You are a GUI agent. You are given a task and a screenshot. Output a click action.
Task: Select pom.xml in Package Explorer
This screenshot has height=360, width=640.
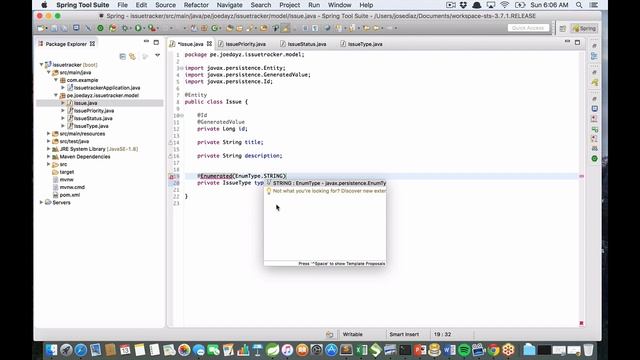(70, 195)
